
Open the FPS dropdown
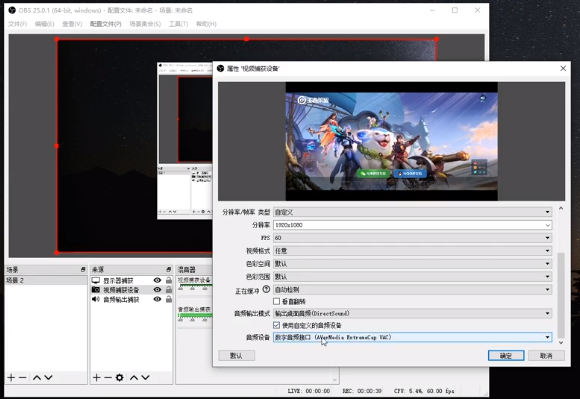(412, 238)
